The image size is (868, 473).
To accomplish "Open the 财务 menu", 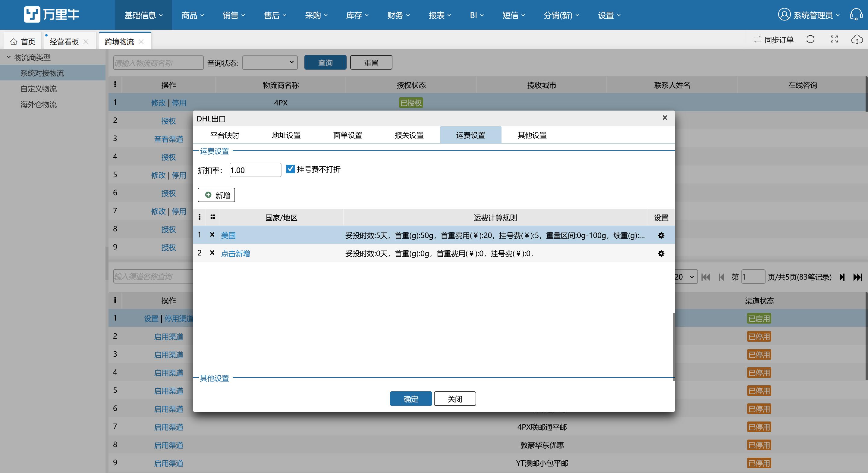I will pyautogui.click(x=398, y=15).
